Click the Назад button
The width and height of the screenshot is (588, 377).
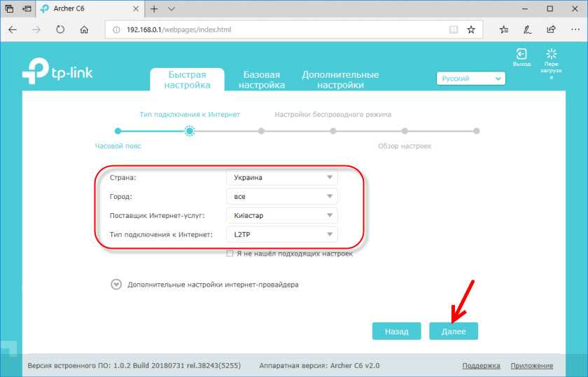click(395, 331)
